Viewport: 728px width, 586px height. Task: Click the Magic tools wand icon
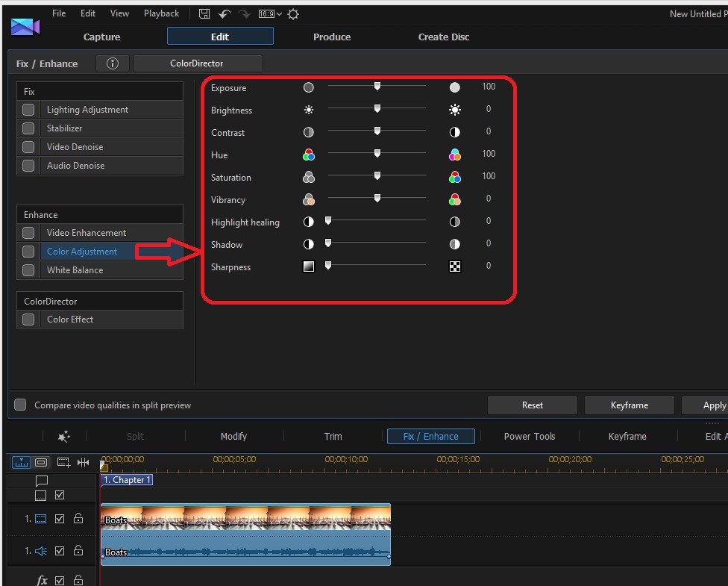[x=64, y=437]
